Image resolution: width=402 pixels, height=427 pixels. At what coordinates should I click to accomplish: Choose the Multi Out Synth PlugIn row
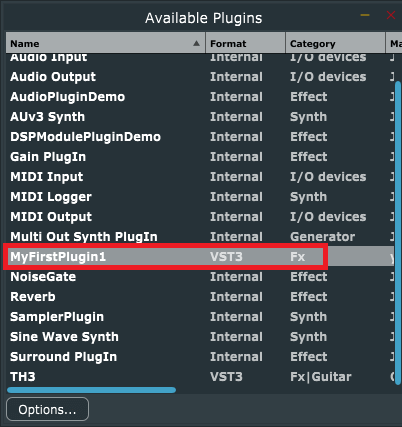click(x=200, y=237)
